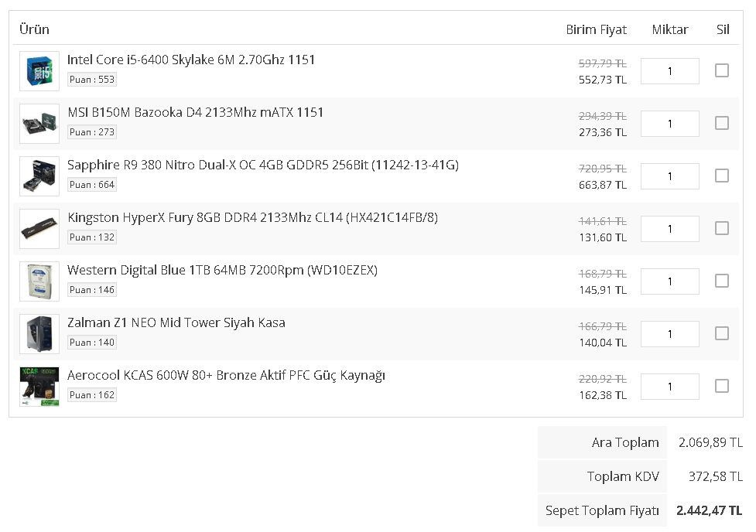This screenshot has height=532, width=756.
Task: Open the Zalman Z1 NEO Mid Tower link
Action: (176, 322)
